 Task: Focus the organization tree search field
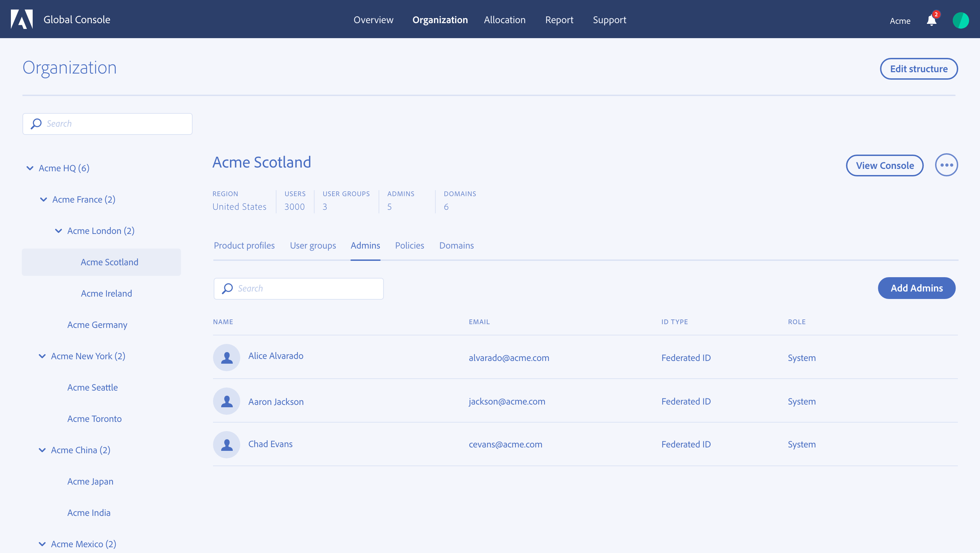[x=107, y=124]
